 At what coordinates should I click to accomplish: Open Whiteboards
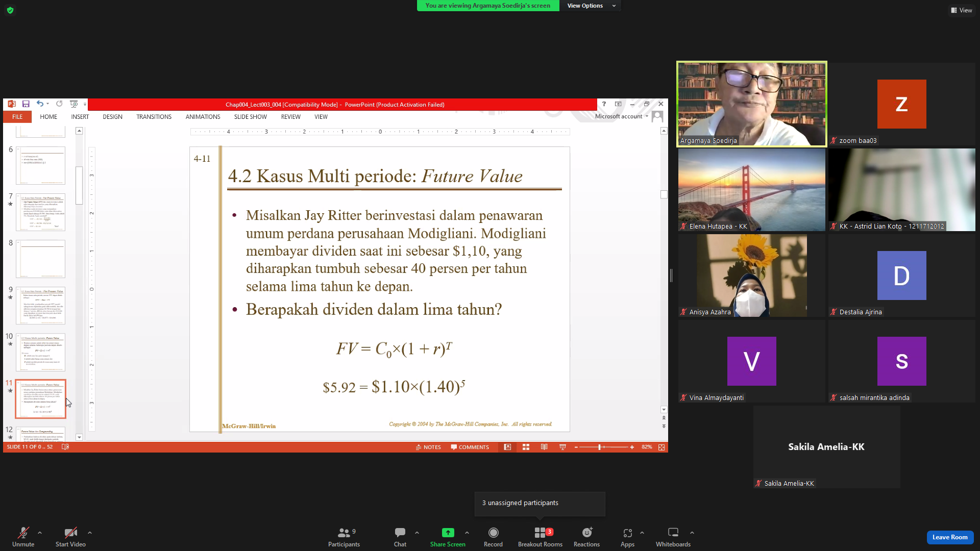673,537
